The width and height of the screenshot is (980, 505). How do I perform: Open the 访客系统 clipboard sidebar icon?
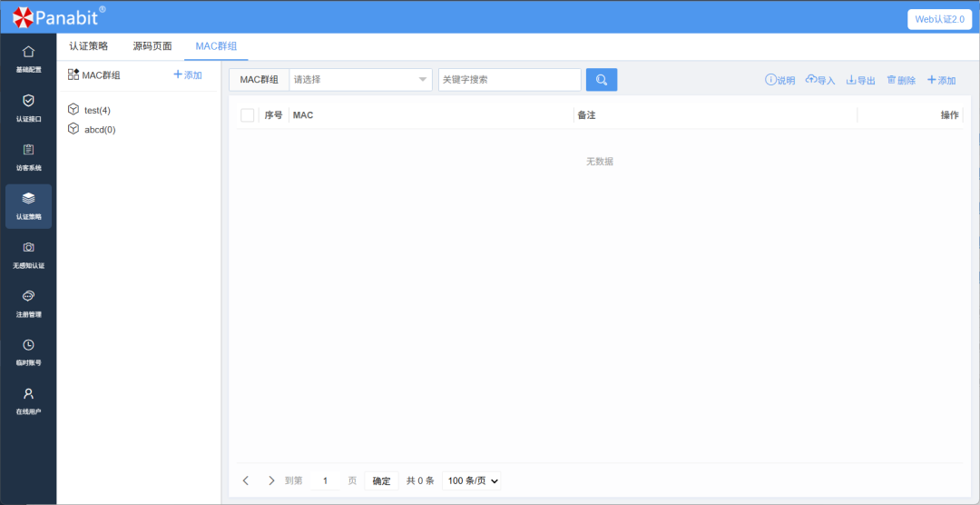pos(28,150)
